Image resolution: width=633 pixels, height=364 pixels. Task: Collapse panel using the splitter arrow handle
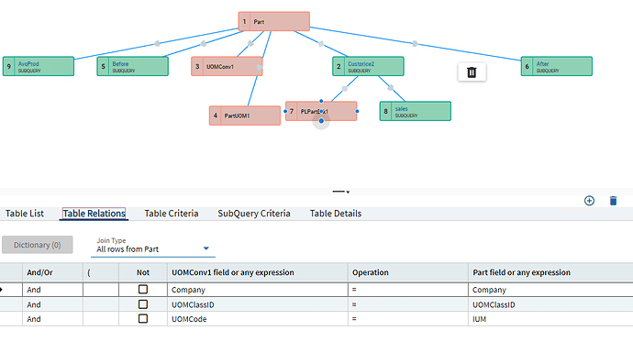[x=341, y=192]
